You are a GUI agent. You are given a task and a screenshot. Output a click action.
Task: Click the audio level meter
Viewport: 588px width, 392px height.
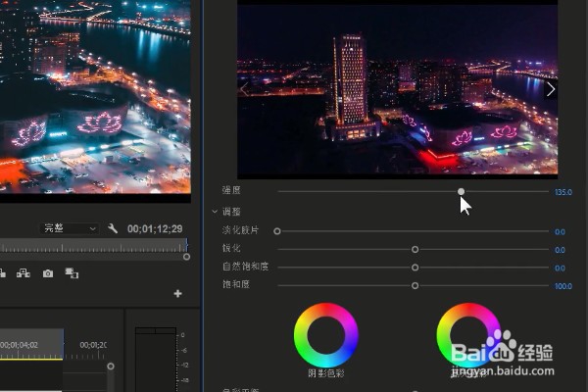pos(156,360)
